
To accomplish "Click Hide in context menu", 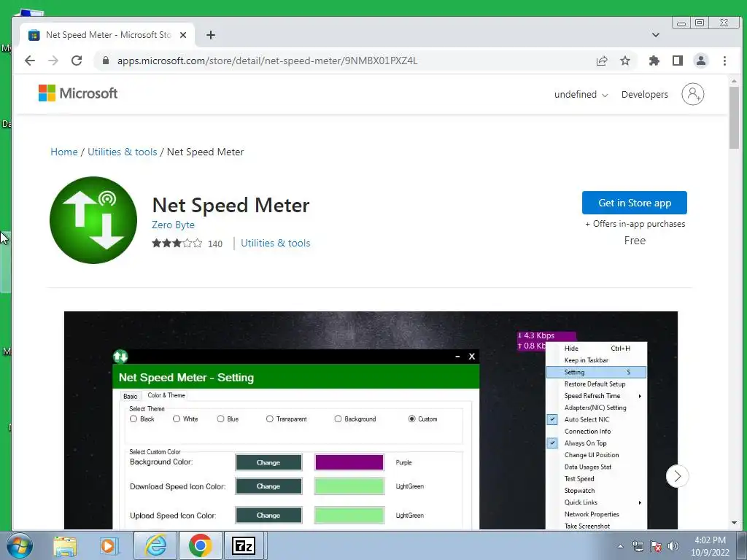I will pyautogui.click(x=597, y=349).
